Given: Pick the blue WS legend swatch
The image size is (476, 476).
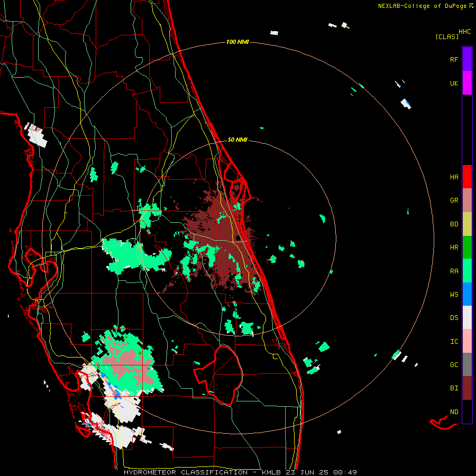Looking at the screenshot, I should pos(467,294).
